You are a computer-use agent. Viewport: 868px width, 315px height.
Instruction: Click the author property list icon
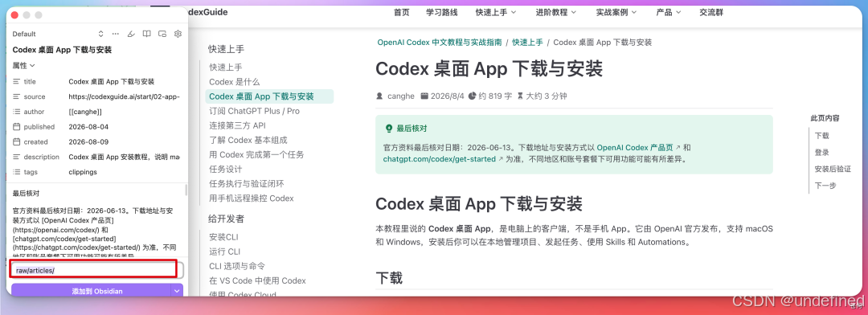(x=17, y=111)
